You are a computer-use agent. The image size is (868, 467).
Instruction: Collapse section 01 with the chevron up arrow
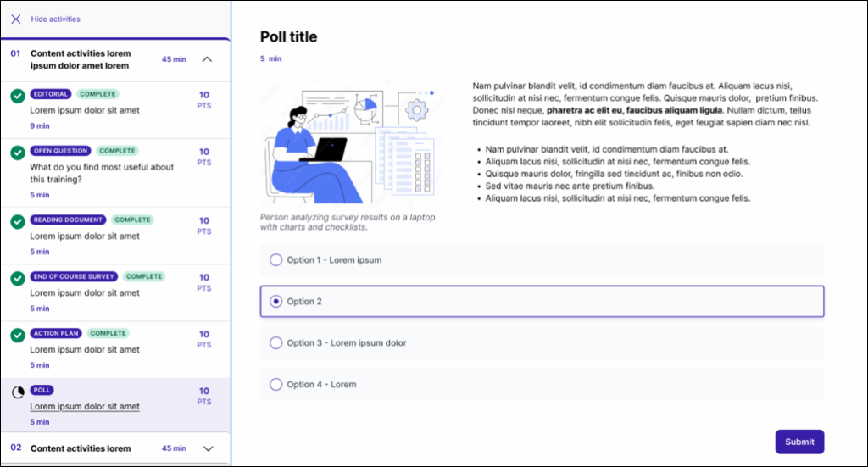click(208, 59)
